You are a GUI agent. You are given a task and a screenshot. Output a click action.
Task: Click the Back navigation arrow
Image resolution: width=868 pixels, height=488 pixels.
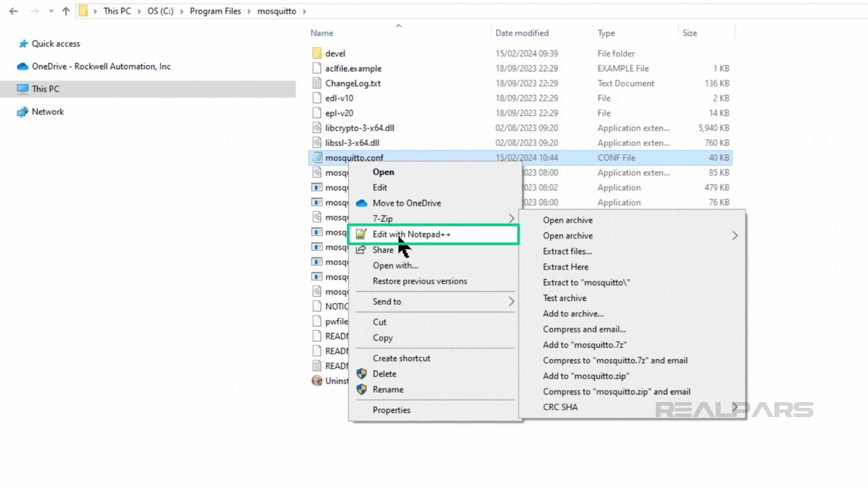14,11
